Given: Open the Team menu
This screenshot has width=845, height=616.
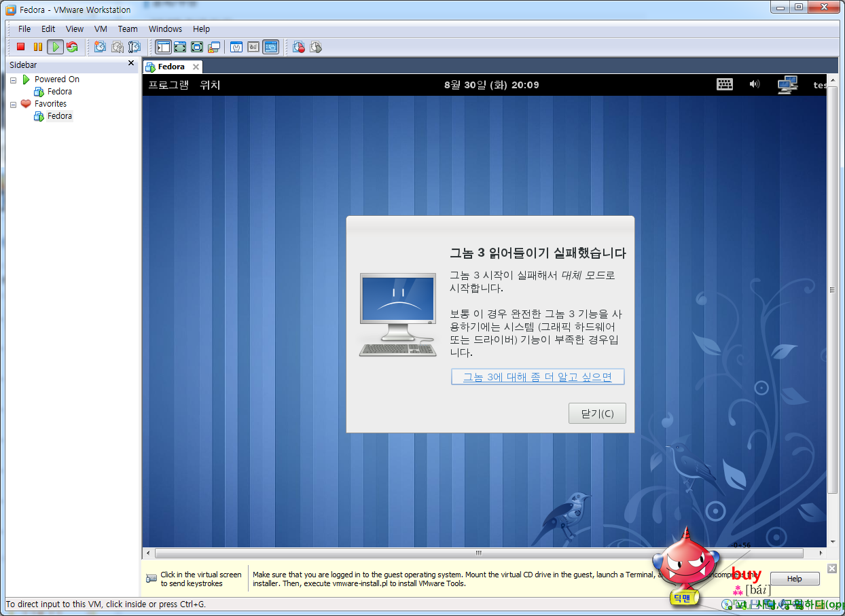Looking at the screenshot, I should pyautogui.click(x=128, y=29).
